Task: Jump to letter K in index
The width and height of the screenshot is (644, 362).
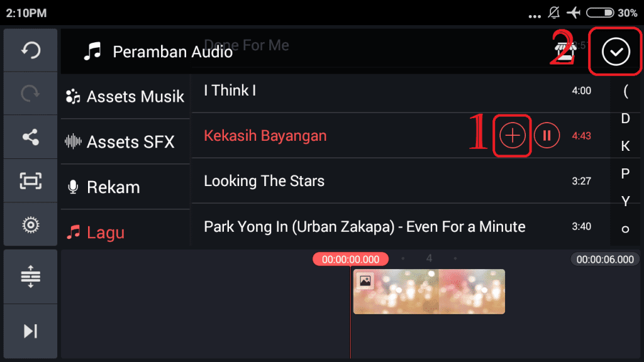Action: pyautogui.click(x=625, y=146)
